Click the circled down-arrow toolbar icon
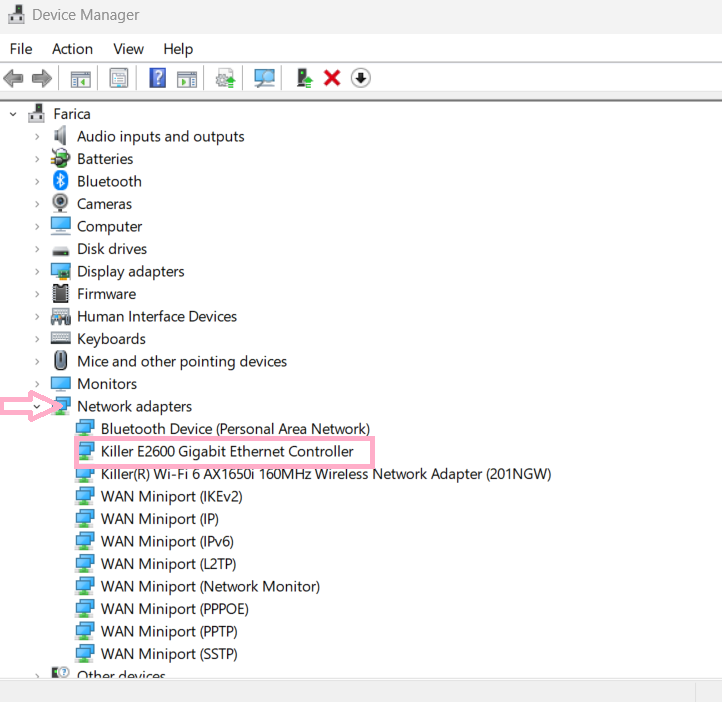The width and height of the screenshot is (722, 702). [361, 78]
